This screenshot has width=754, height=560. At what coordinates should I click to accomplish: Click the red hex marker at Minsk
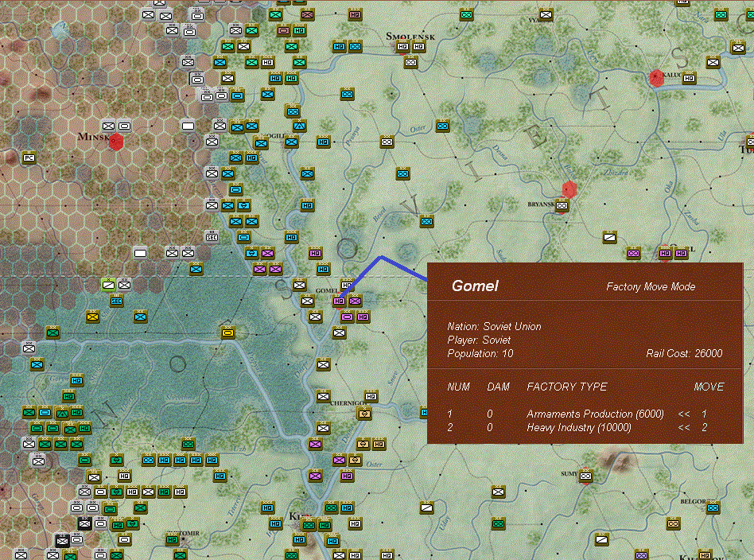[x=116, y=142]
